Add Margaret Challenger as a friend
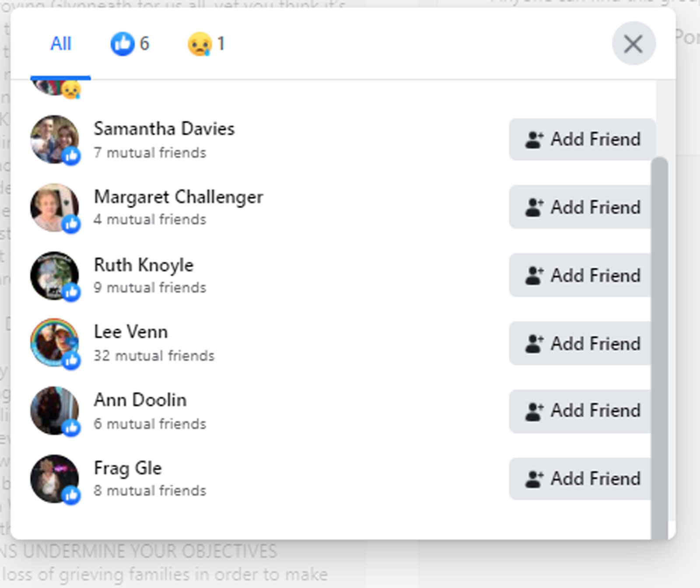The width and height of the screenshot is (700, 588). coord(580,207)
